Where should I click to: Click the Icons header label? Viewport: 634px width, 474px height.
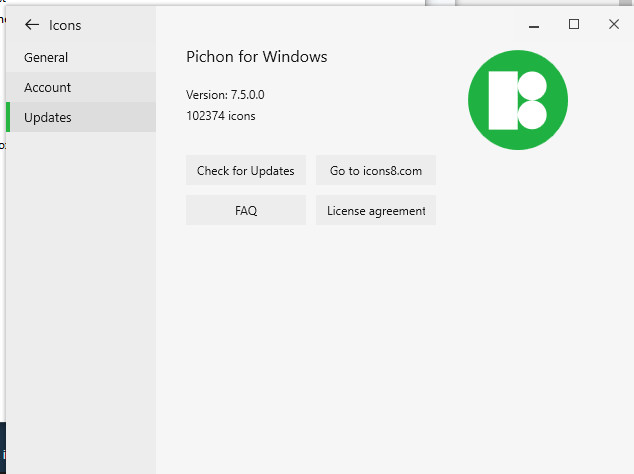[65, 25]
